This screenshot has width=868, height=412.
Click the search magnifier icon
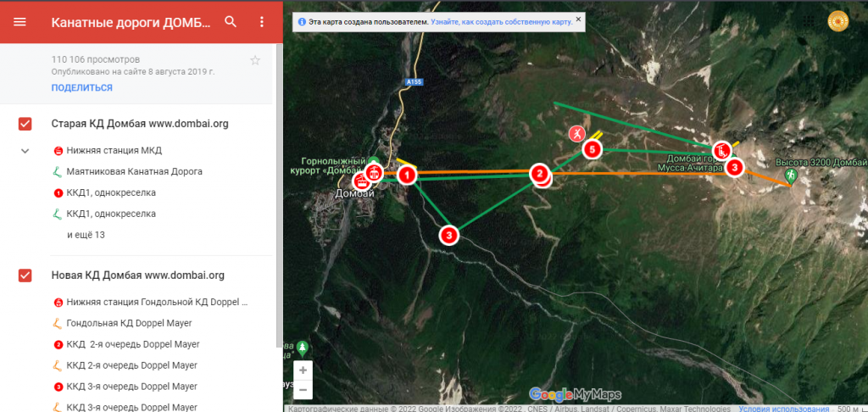(231, 22)
